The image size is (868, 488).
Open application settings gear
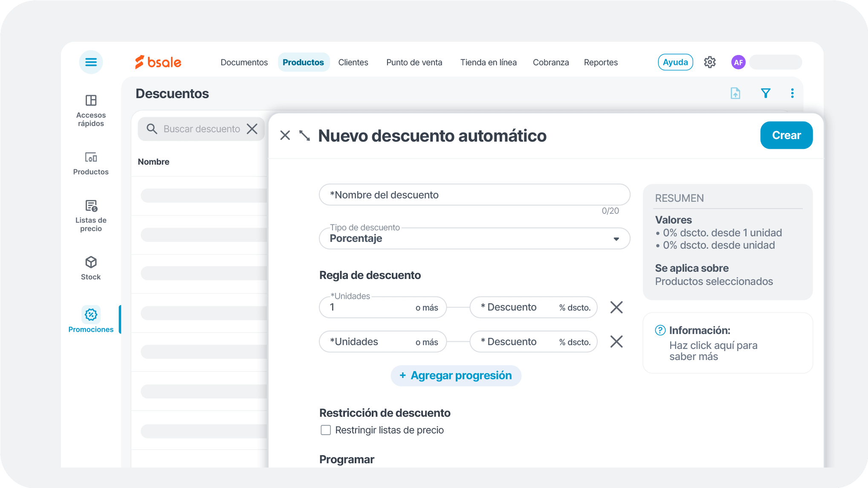click(x=710, y=62)
